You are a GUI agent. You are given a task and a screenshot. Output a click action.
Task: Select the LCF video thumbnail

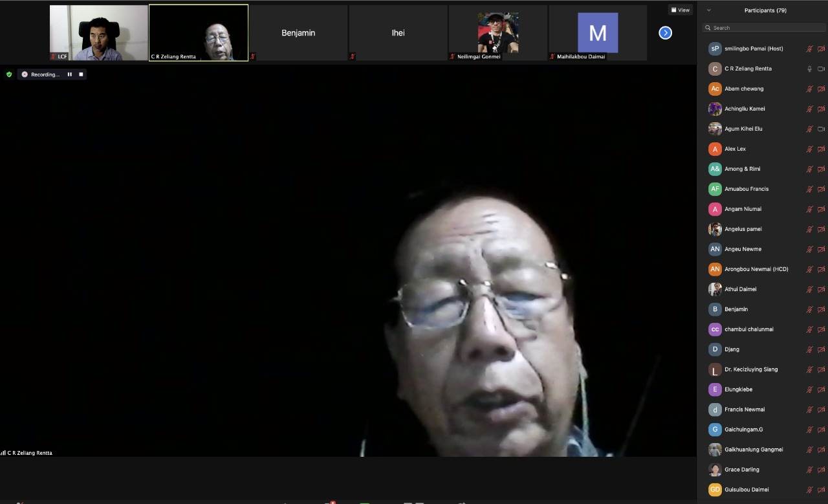pos(99,32)
